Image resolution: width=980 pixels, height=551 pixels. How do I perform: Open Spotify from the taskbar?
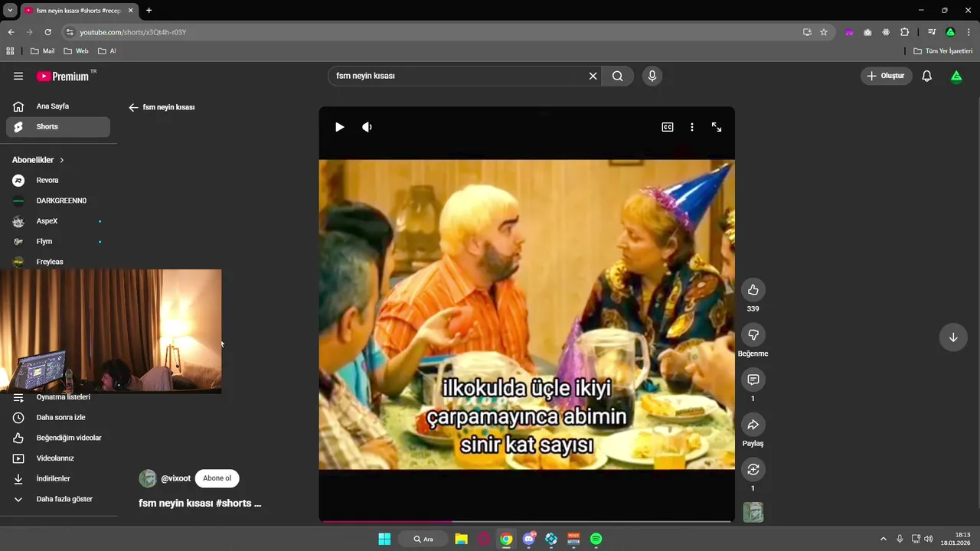(x=596, y=539)
